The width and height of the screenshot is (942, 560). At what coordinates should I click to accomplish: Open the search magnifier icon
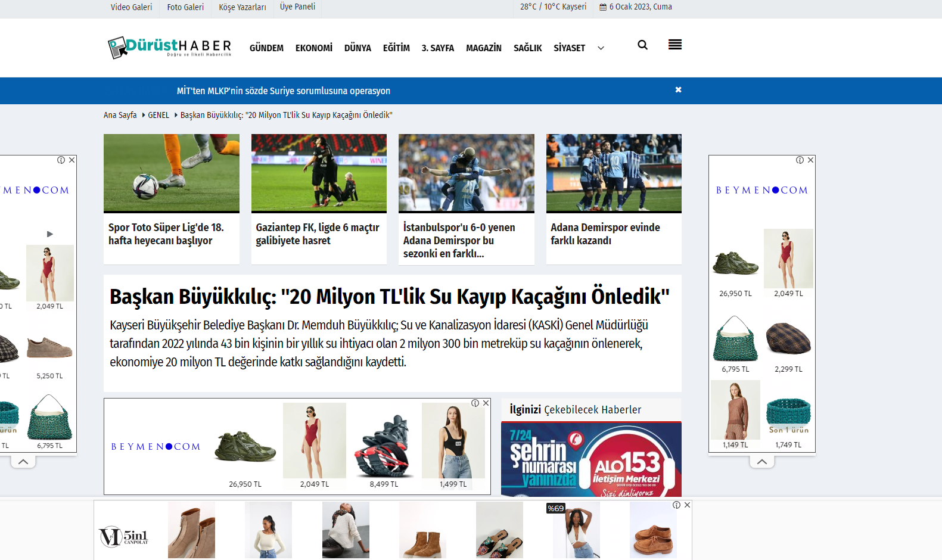point(642,45)
